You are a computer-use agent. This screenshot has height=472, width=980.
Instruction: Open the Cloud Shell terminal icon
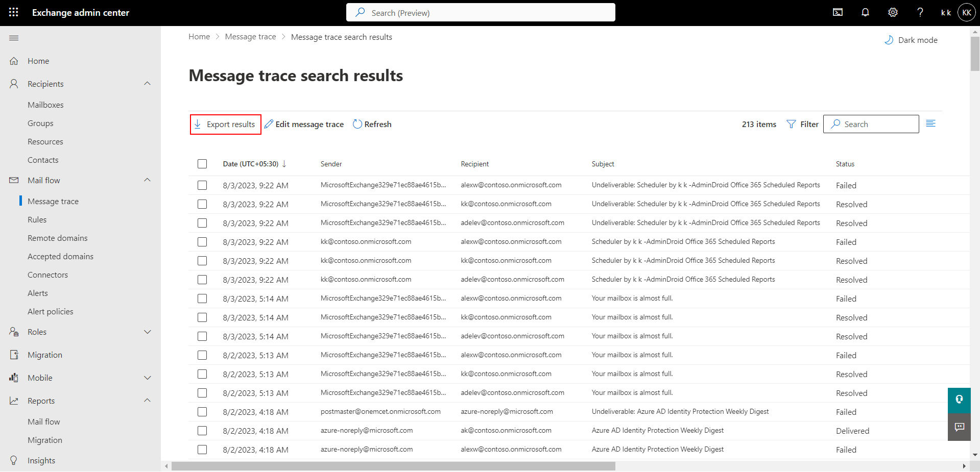838,12
